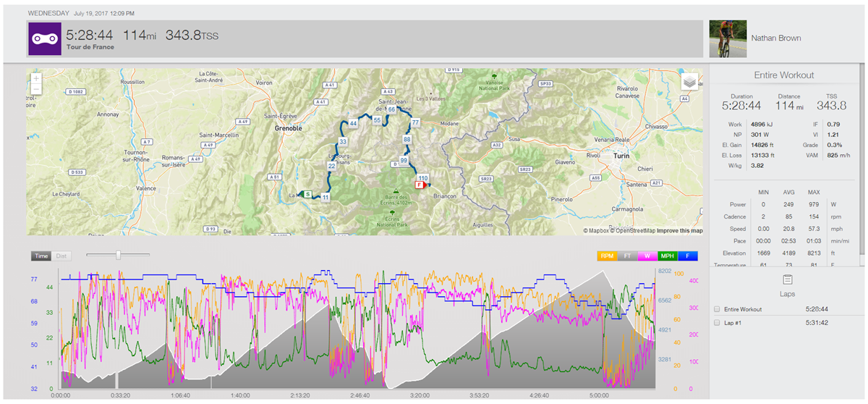Click the green S start marker on the route
The image size is (868, 404).
pyautogui.click(x=308, y=194)
